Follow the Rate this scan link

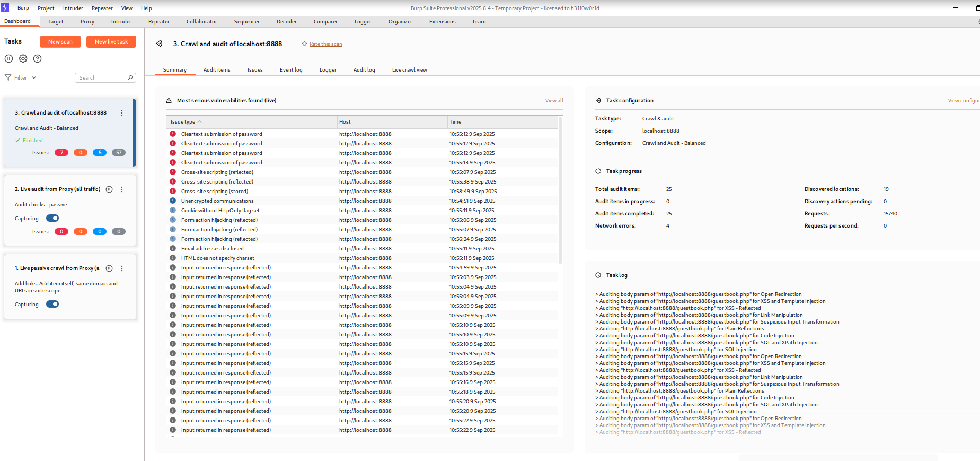(326, 44)
